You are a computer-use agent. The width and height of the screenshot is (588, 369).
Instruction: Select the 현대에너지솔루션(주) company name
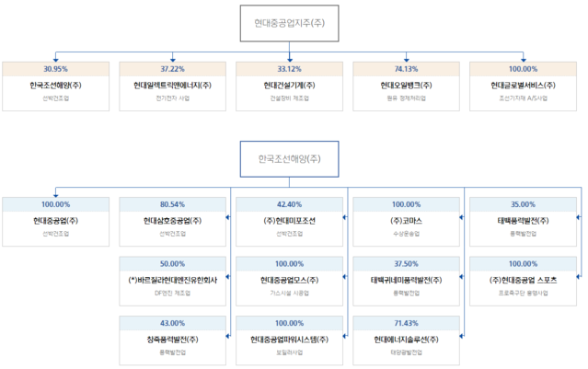pyautogui.click(x=406, y=340)
